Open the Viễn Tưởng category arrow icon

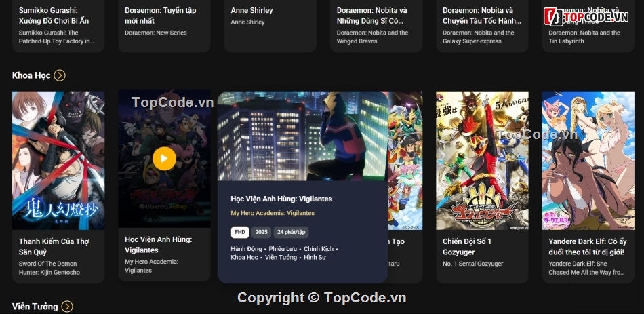pyautogui.click(x=67, y=307)
